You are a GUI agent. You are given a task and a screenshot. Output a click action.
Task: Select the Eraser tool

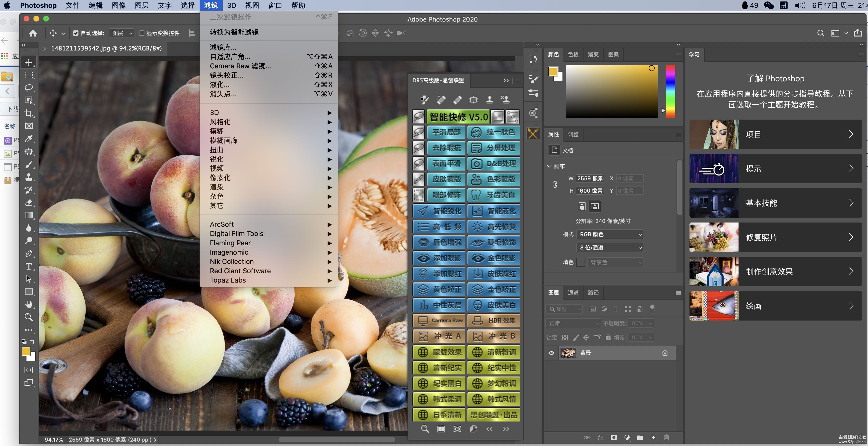pos(29,202)
